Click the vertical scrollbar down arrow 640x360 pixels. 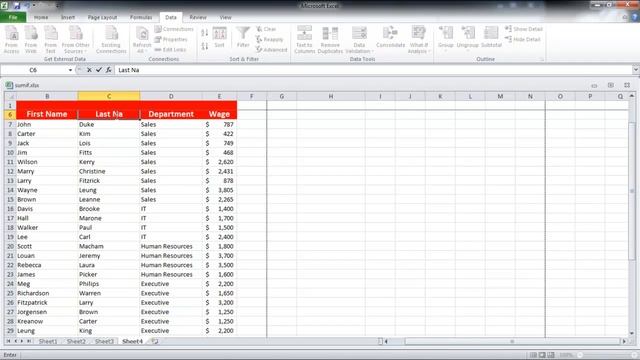click(x=632, y=333)
